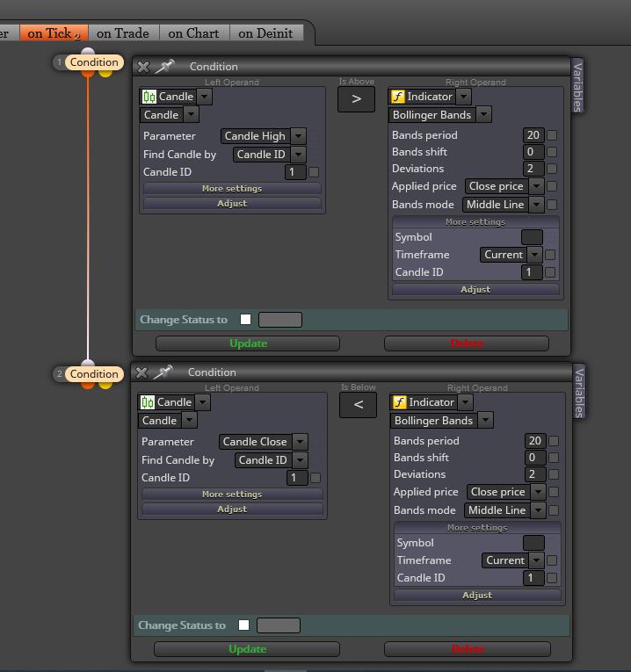This screenshot has width=631, height=672.
Task: Open Variables side tab of second Condition
Action: pyautogui.click(x=579, y=391)
